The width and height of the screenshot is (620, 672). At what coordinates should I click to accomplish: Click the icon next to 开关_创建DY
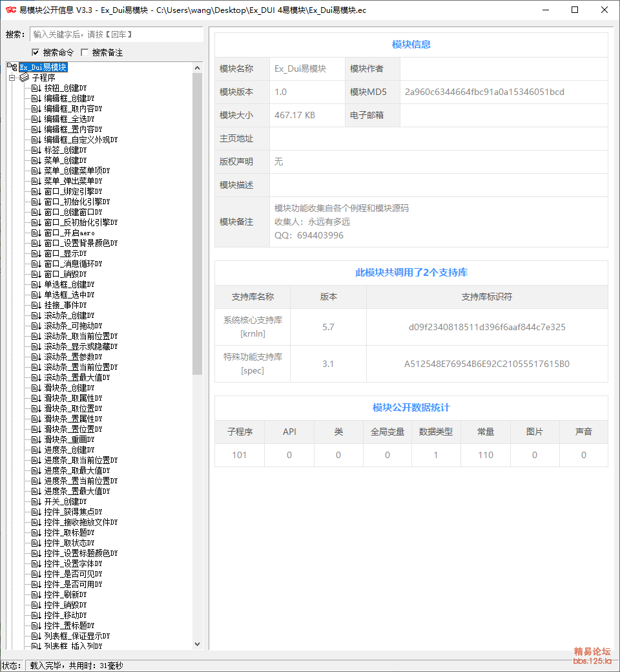click(x=36, y=501)
